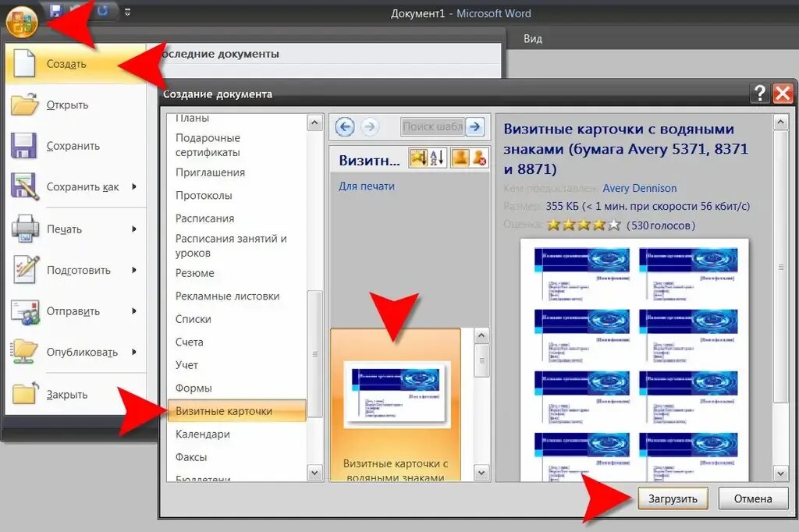Open the Вид ribbon tab

click(x=532, y=39)
